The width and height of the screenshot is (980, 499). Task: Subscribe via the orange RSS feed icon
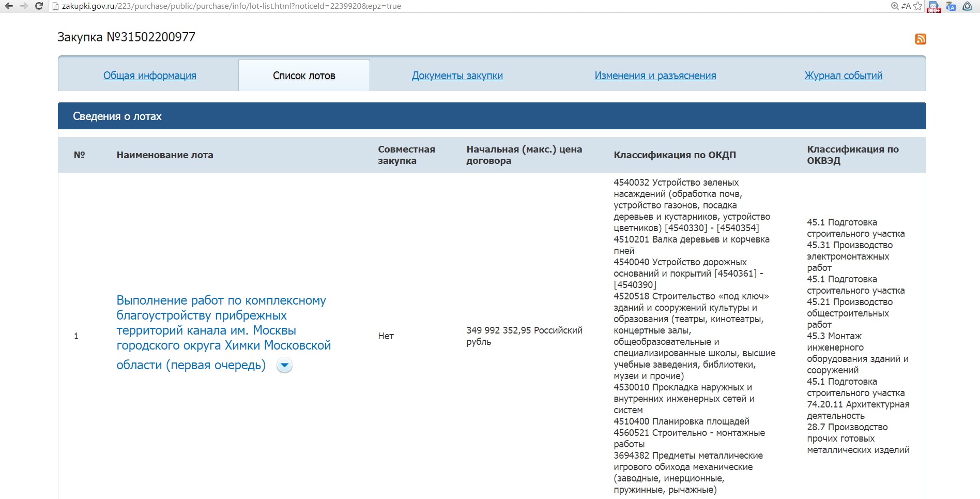(920, 39)
